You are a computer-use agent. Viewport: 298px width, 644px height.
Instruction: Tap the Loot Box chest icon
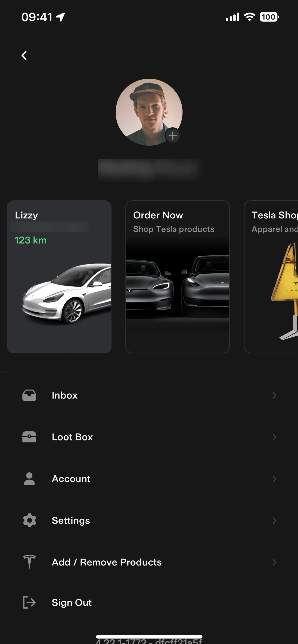[x=29, y=437]
